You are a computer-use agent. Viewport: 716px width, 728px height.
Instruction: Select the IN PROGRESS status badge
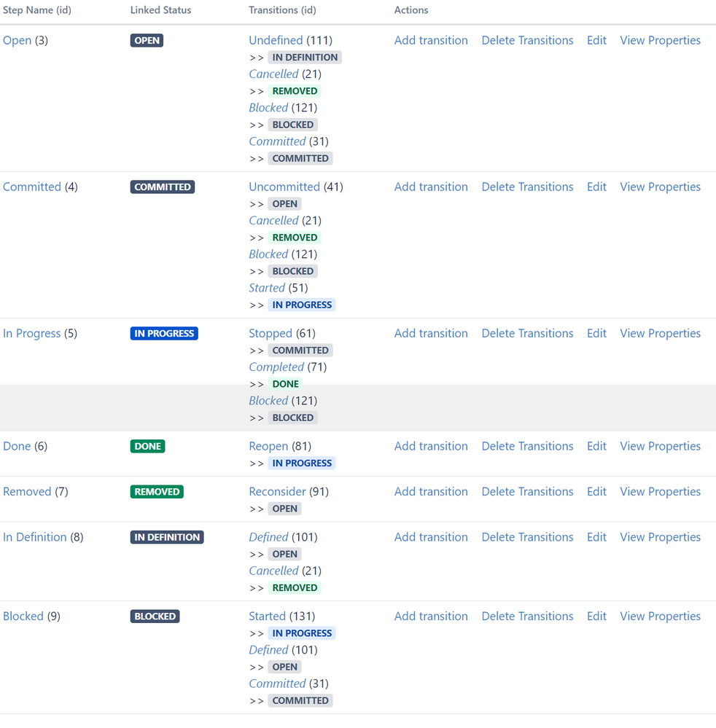[x=163, y=333]
